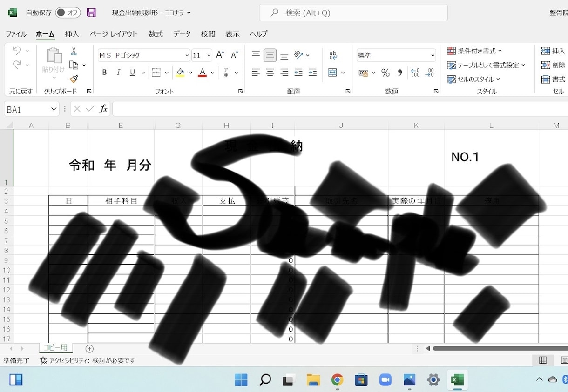Click the Save floppy disk icon
This screenshot has height=392, width=568.
pos(91,13)
